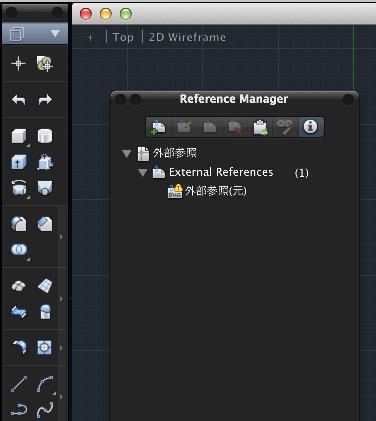Image resolution: width=376 pixels, height=421 pixels.
Task: Select the Loft tool icon
Action: [45, 188]
